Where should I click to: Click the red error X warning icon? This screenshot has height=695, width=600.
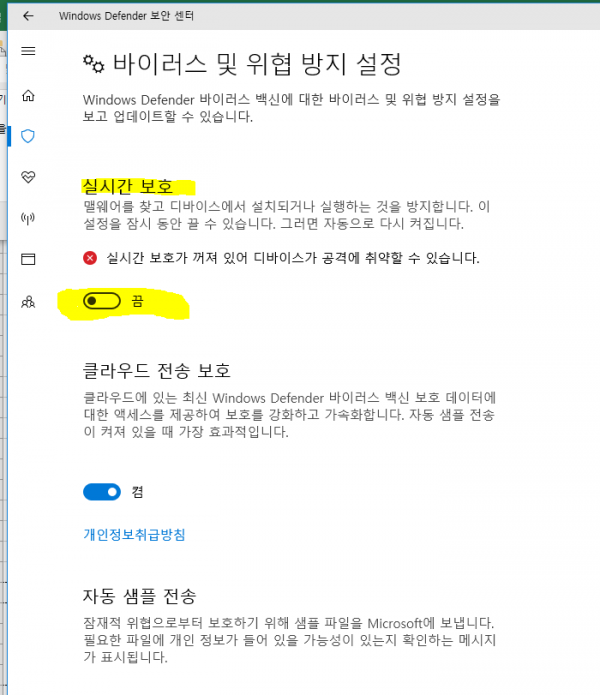[90, 258]
